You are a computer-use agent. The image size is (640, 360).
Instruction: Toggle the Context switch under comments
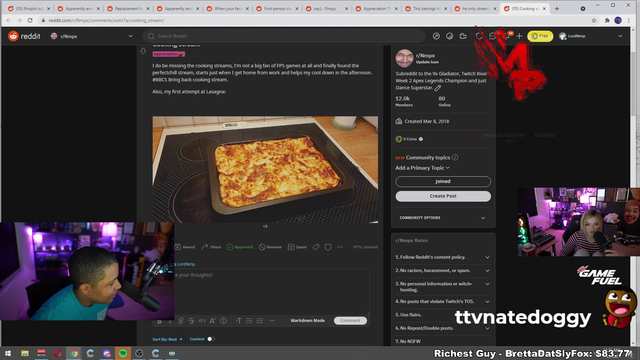click(210, 339)
